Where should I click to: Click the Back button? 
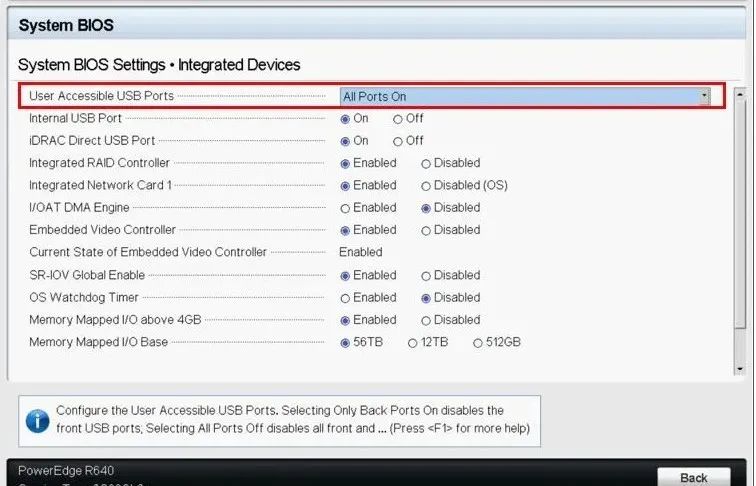point(693,477)
